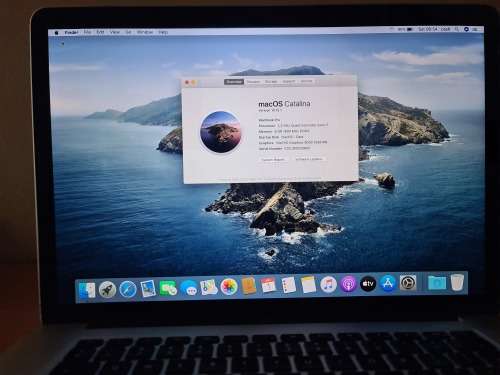
Task: Open the Go menu
Action: (128, 32)
